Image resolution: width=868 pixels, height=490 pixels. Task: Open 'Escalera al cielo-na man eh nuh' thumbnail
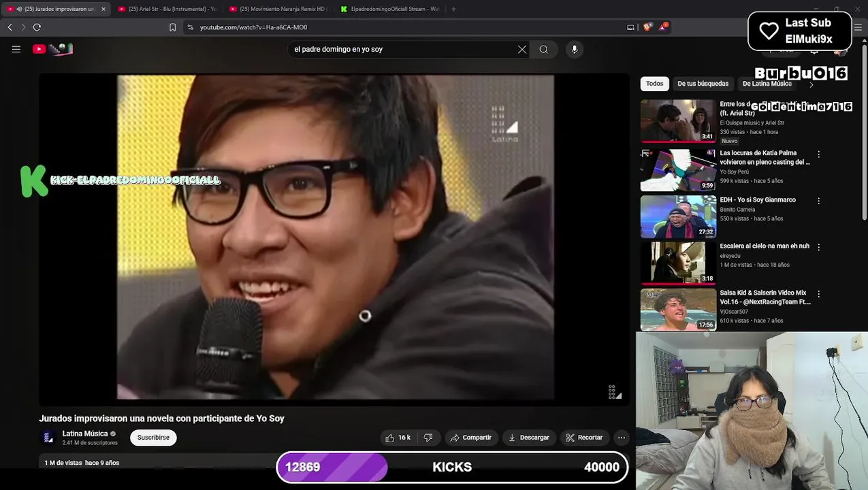[678, 263]
